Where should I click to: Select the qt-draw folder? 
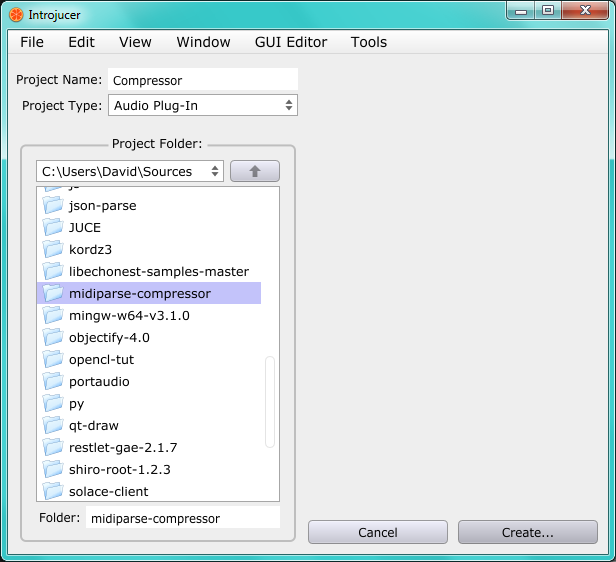[x=149, y=425]
